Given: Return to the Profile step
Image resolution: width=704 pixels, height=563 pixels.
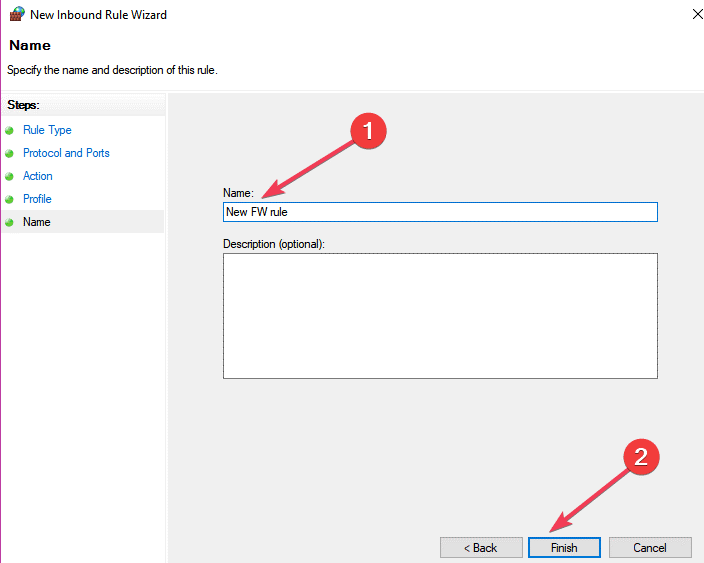Looking at the screenshot, I should (37, 199).
